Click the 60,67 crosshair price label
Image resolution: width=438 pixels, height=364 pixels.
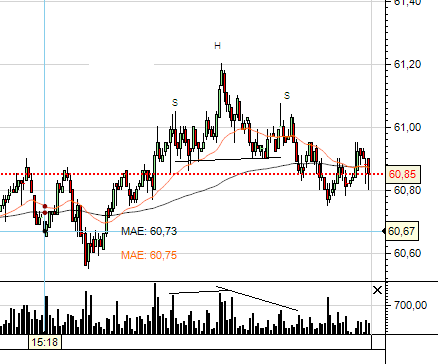tap(402, 231)
